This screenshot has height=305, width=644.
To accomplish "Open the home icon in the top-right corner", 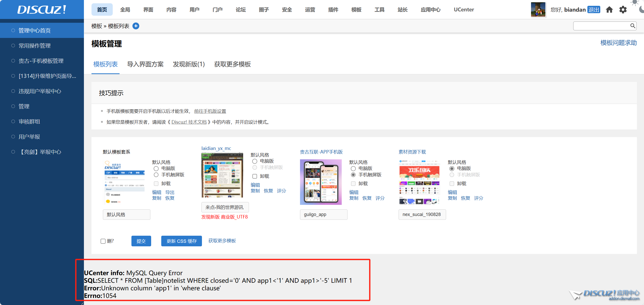I will (x=609, y=9).
